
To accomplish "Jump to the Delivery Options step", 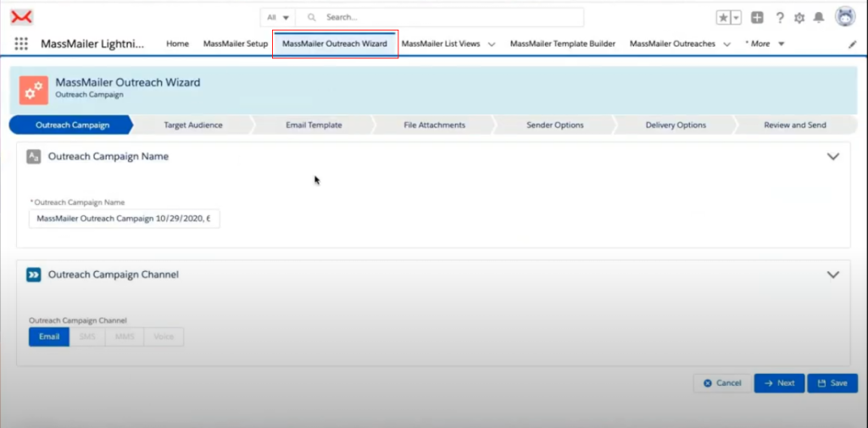I will pos(676,125).
